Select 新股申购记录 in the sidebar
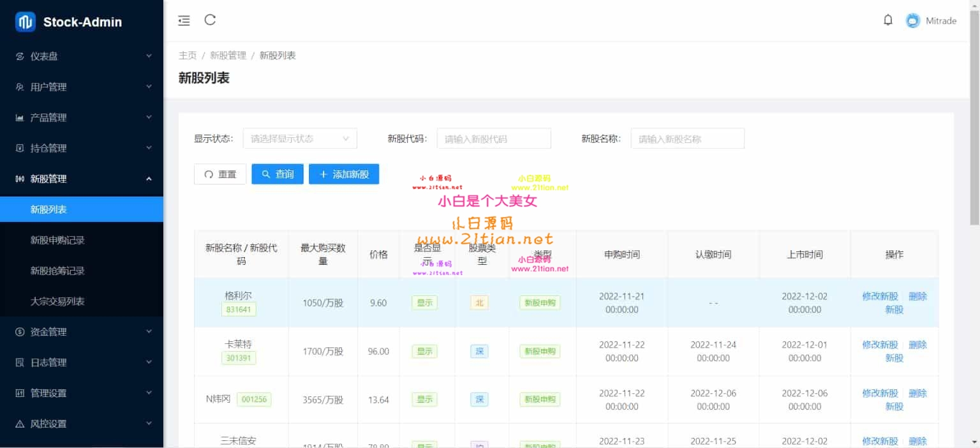This screenshot has height=448, width=980. click(57, 240)
